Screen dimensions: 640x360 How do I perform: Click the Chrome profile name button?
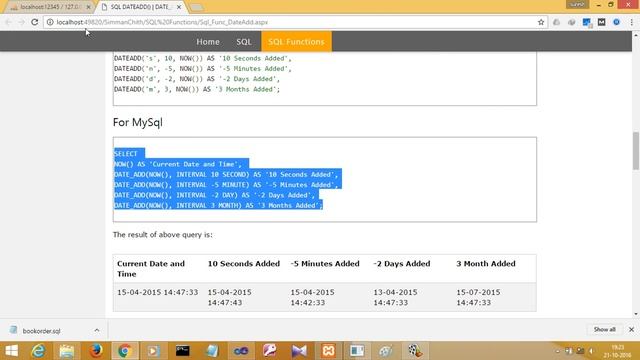578,4
